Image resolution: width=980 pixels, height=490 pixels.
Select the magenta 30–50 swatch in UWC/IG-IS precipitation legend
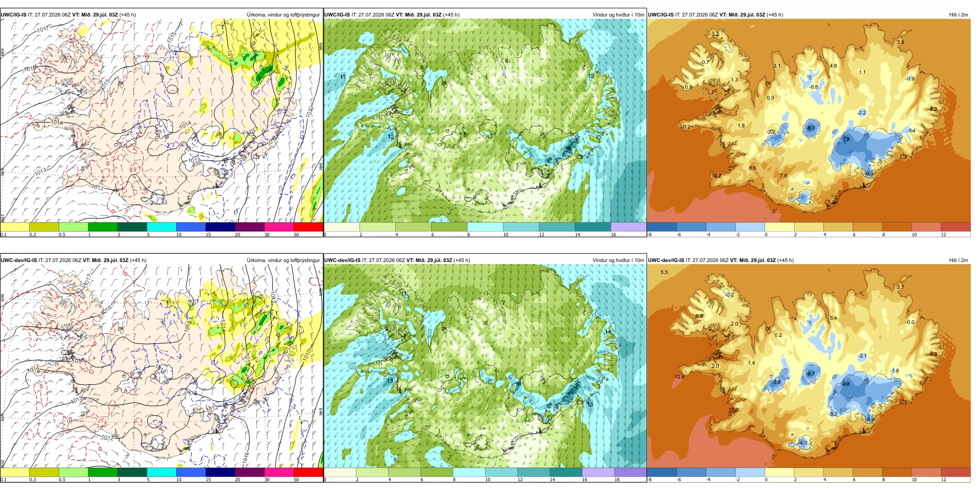[x=279, y=227]
